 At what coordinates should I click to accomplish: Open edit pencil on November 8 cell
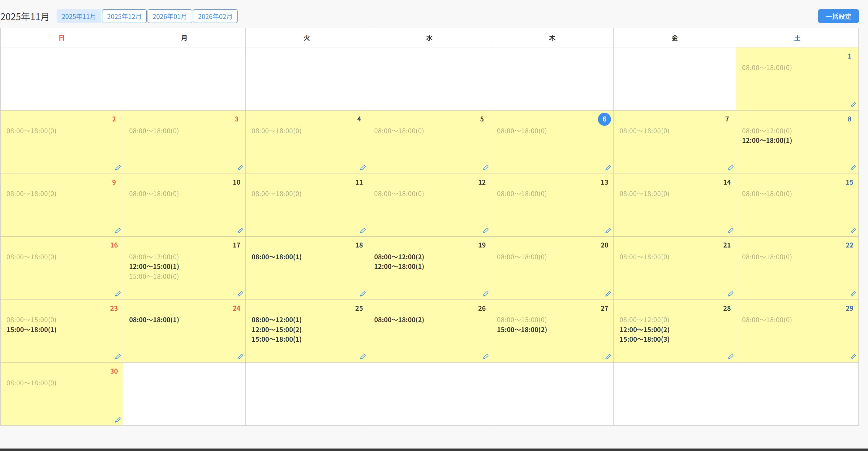[x=853, y=168]
